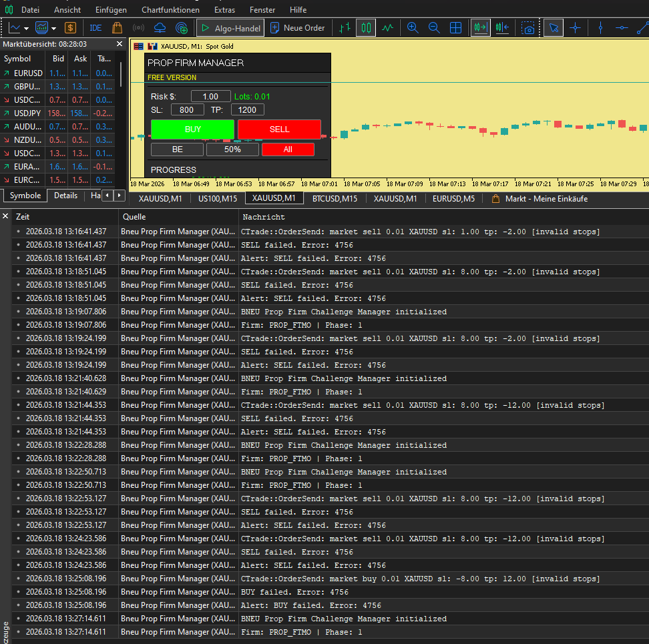The height and width of the screenshot is (644, 649).
Task: Take a chart screenshot with camera icon
Action: click(528, 28)
